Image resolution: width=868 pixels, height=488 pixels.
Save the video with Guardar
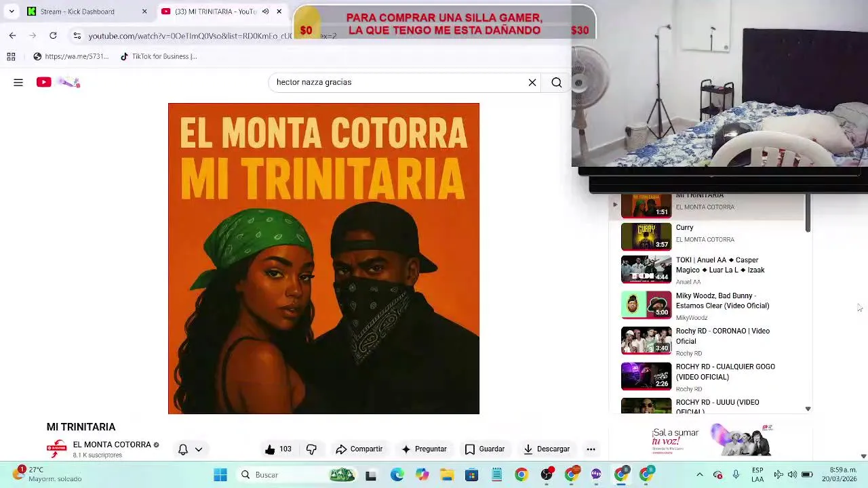click(485, 449)
